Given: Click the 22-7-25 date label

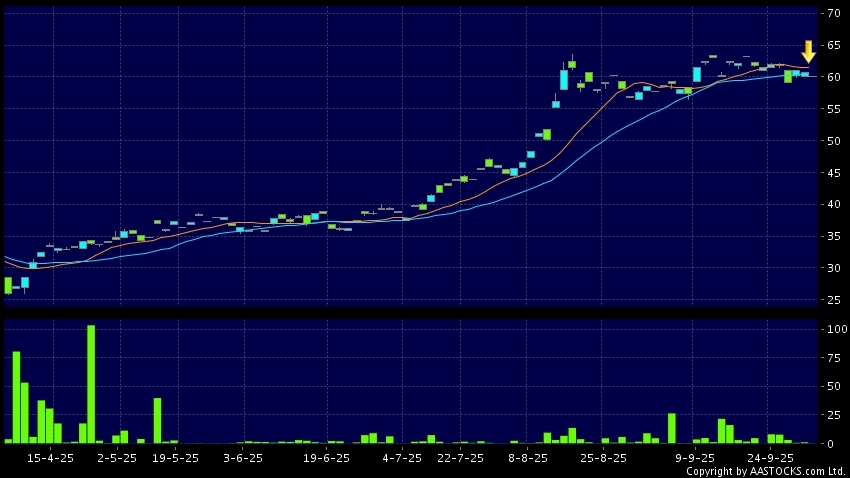Looking at the screenshot, I should point(460,458).
